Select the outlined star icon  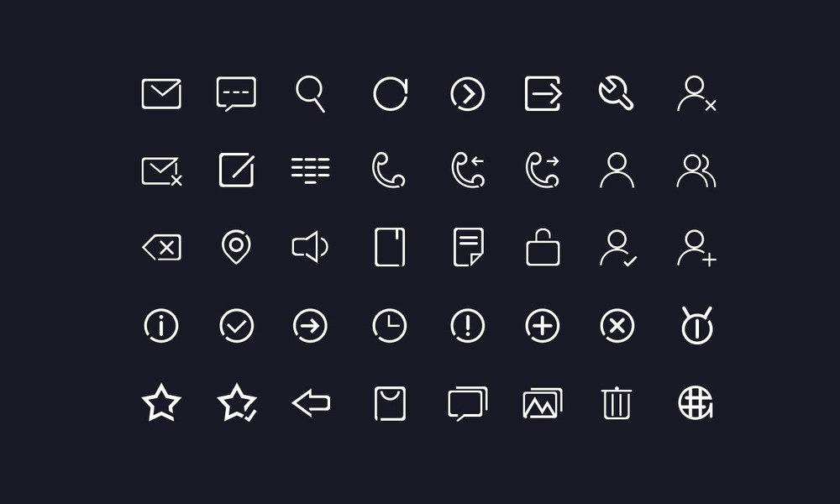161,402
